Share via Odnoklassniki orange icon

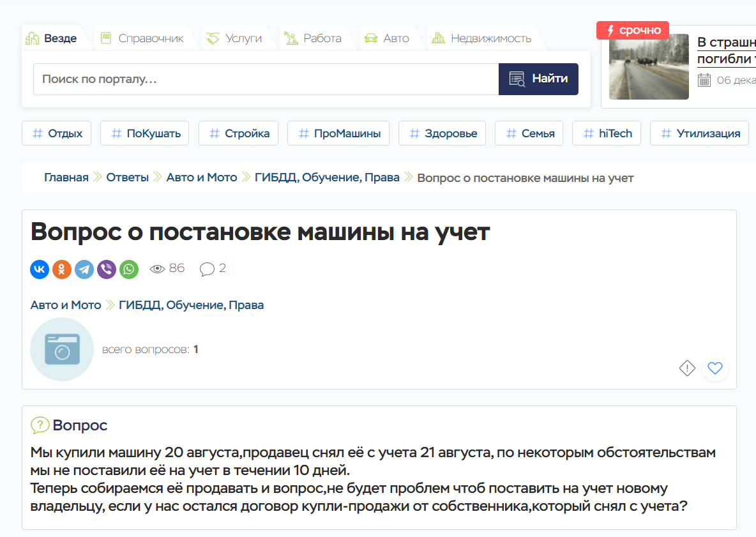62,269
